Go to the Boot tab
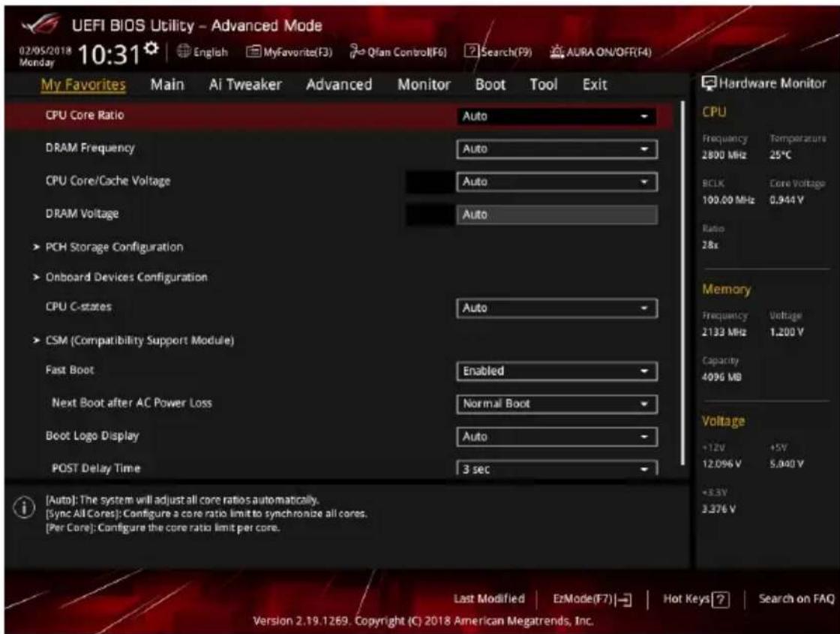 (490, 85)
